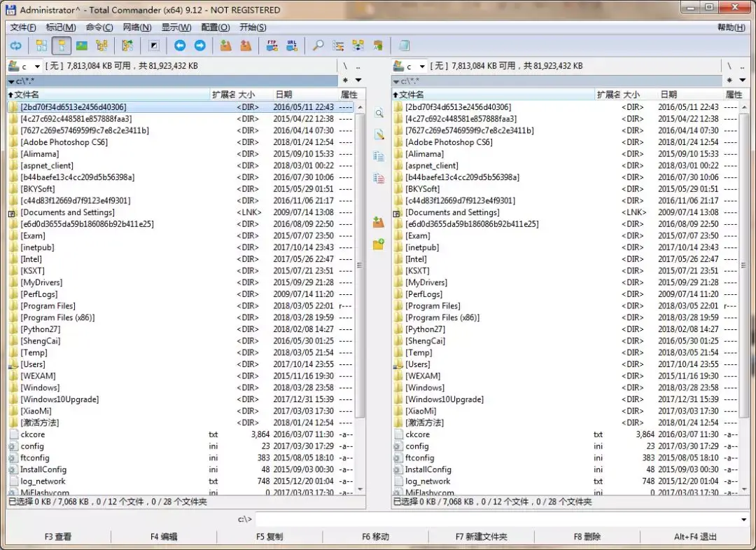
Task: Sort left panel by 文件名 column header
Action: point(108,95)
